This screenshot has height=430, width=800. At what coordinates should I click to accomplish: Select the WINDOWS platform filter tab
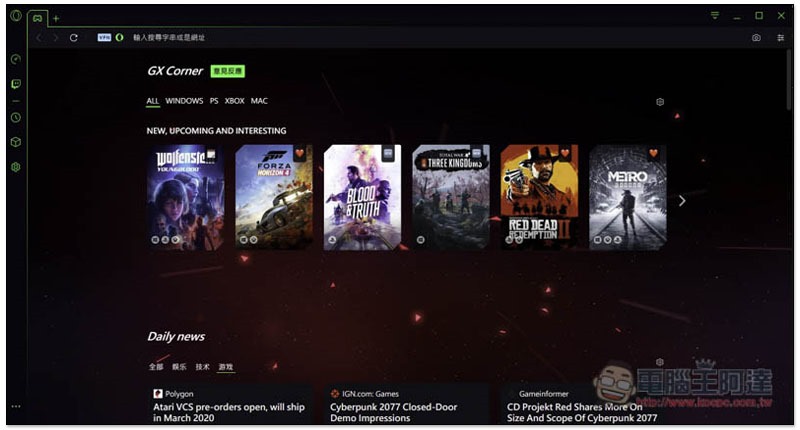(184, 101)
